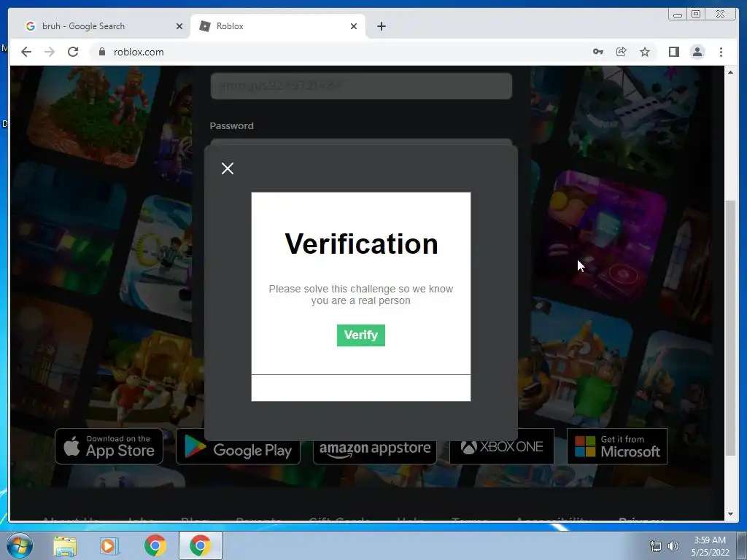This screenshot has height=560, width=747.
Task: Click the active Chrome taskbar button
Action: click(x=201, y=545)
